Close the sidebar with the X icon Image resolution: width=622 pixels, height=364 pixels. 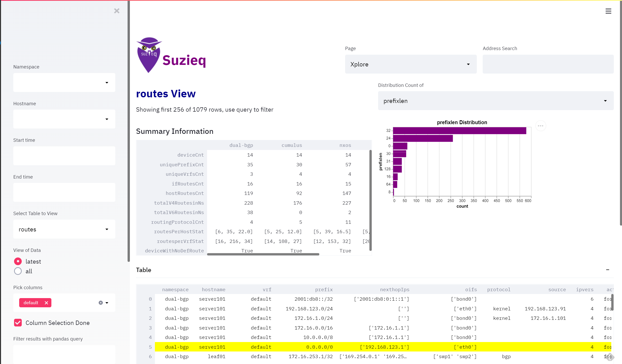click(117, 11)
